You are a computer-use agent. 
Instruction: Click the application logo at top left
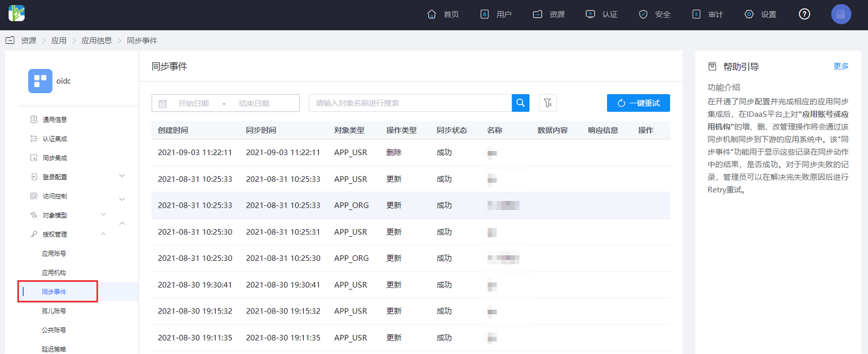click(x=17, y=13)
